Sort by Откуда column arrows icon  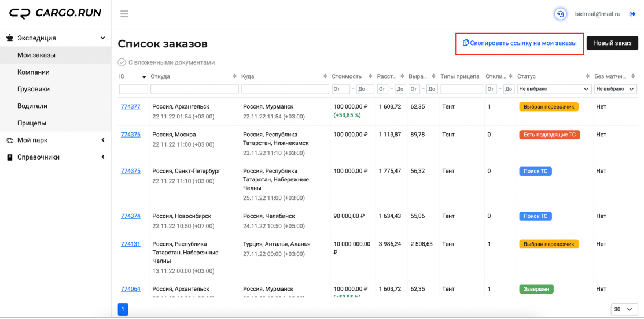[235, 76]
